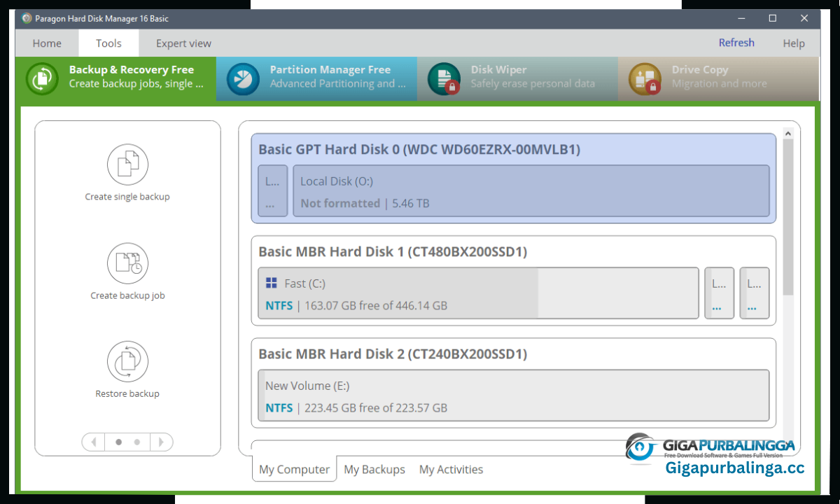The height and width of the screenshot is (504, 840).
Task: Open the Partition Manager Free pie icon
Action: click(x=244, y=78)
